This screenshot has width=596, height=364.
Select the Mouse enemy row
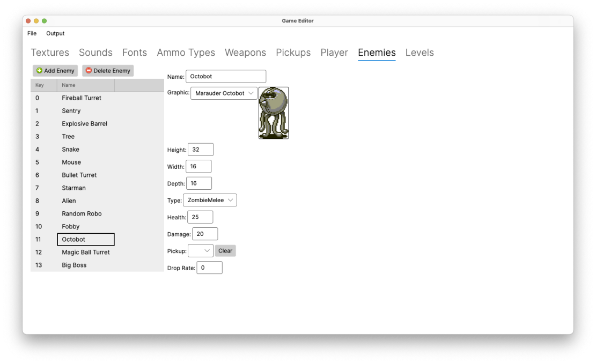point(97,162)
